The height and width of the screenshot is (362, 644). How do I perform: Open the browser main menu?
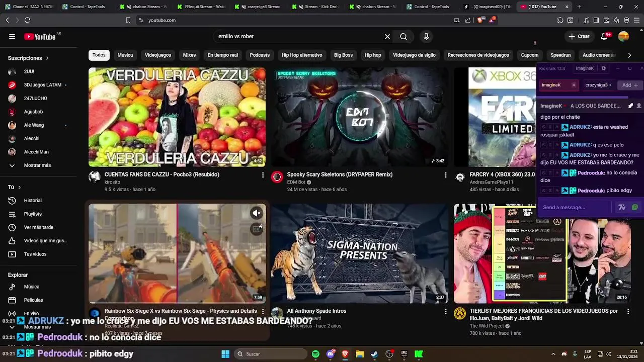637,20
